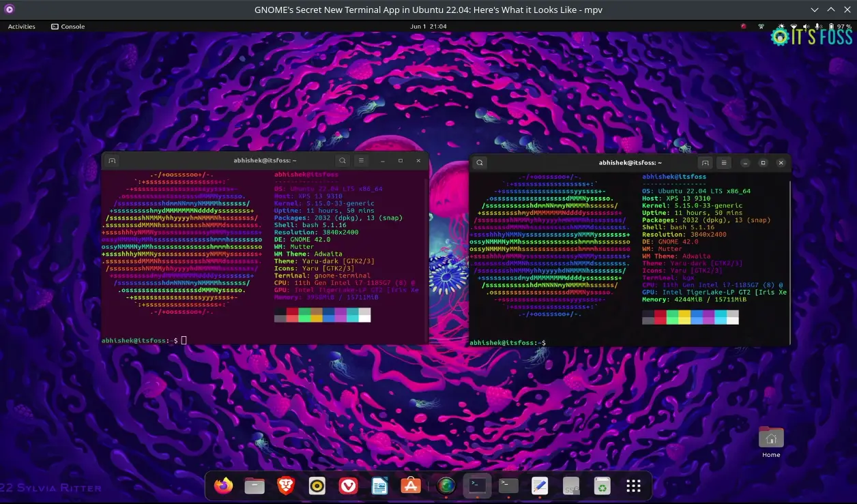The width and height of the screenshot is (857, 504).
Task: Maximize the right Console window
Action: coord(763,163)
